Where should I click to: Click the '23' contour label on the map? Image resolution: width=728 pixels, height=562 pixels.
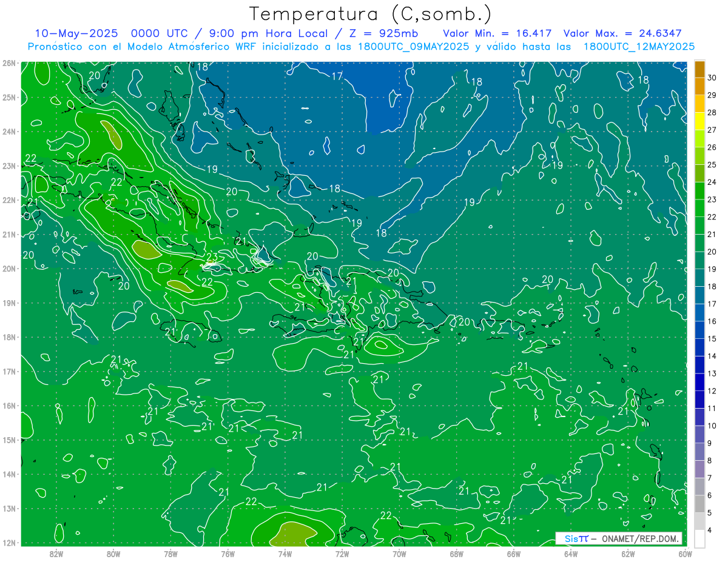(212, 257)
